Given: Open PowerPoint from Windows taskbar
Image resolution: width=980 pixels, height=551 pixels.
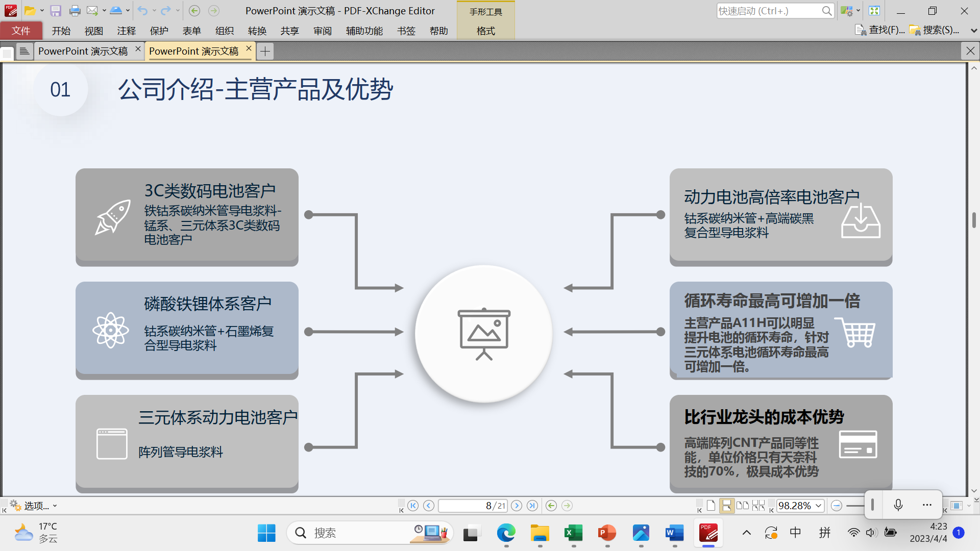Looking at the screenshot, I should pos(607,533).
